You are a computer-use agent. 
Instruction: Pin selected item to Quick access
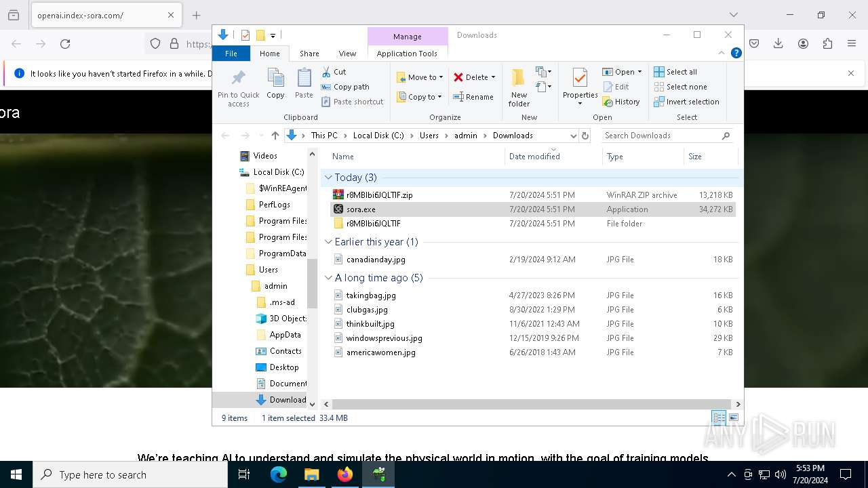tap(238, 87)
